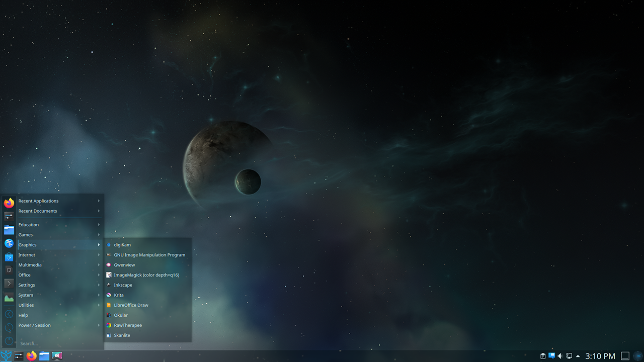Viewport: 644px width, 362px height.
Task: Open the Office category
Action: coord(60,275)
